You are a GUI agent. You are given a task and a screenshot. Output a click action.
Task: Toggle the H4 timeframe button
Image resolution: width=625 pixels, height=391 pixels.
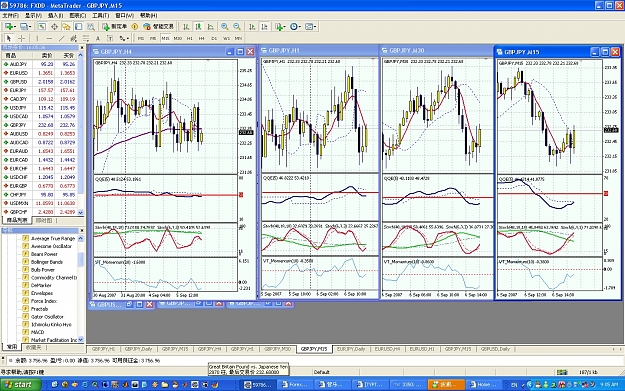tap(201, 38)
